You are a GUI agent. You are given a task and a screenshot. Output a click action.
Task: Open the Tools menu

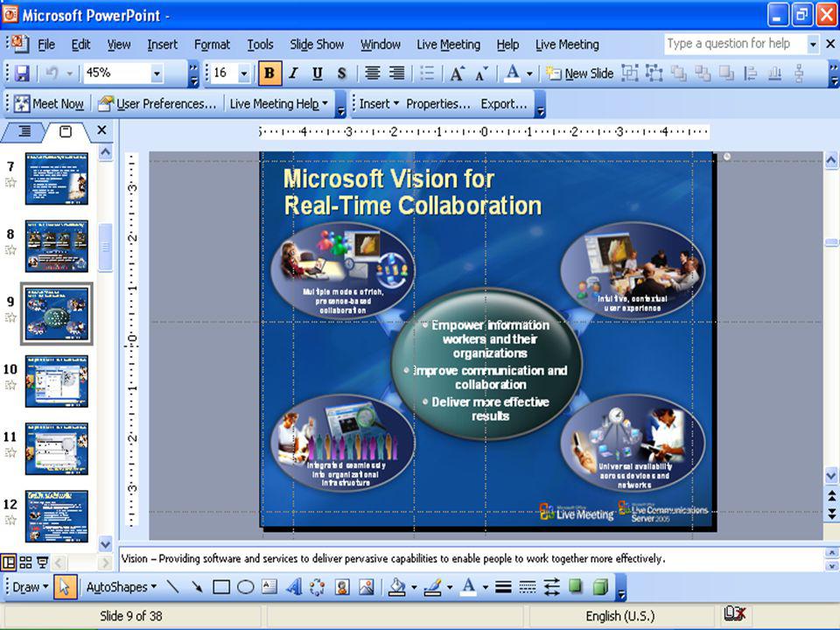coord(261,45)
